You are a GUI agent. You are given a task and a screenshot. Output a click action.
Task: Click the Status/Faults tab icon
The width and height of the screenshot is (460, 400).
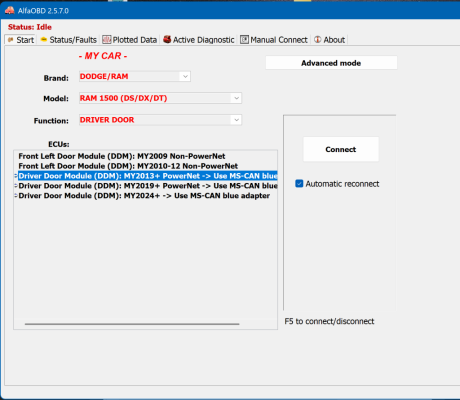click(x=44, y=39)
